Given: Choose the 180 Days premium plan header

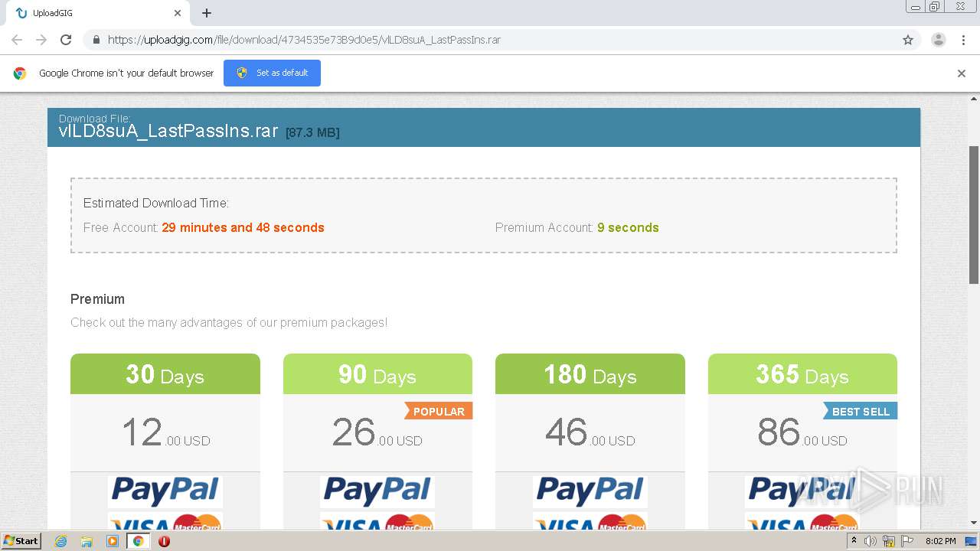Looking at the screenshot, I should pyautogui.click(x=590, y=374).
